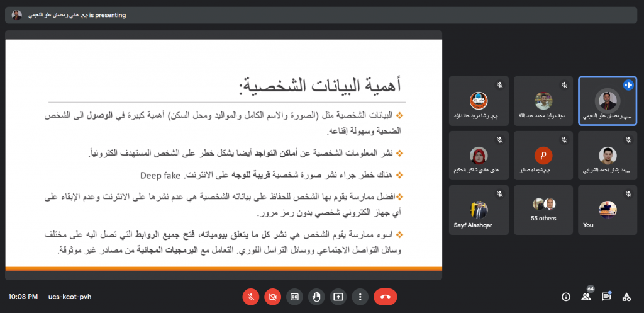
Task: Expand the 55 others participant tile
Action: click(543, 210)
